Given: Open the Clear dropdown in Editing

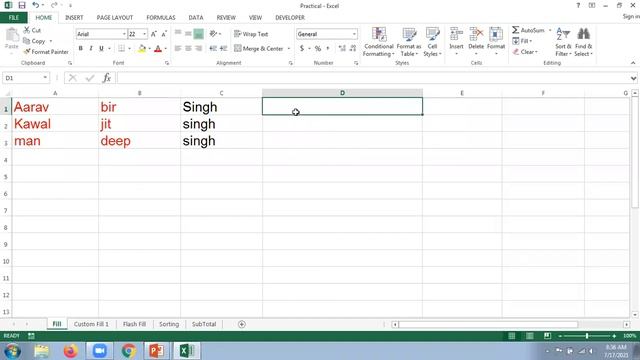Looking at the screenshot, I should [x=526, y=52].
